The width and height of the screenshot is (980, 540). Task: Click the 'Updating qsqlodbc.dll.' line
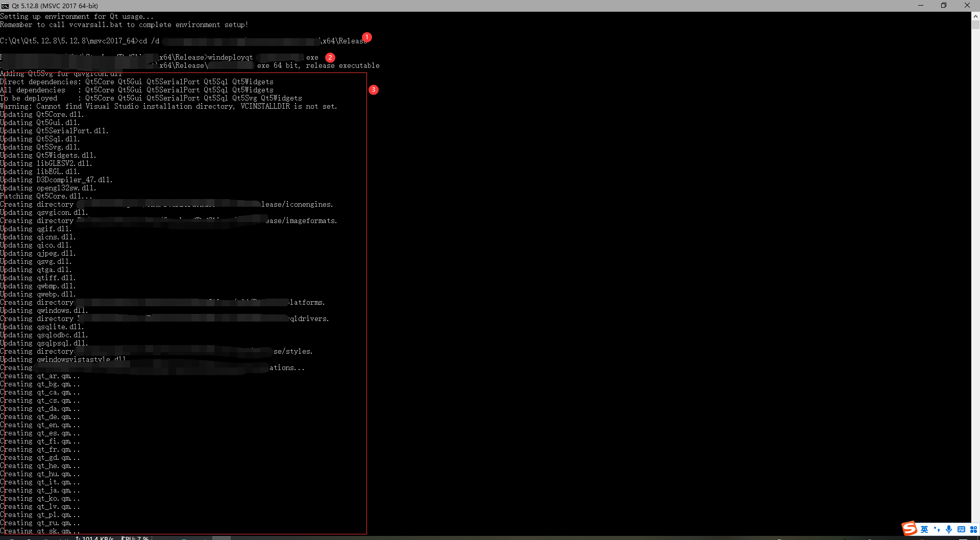click(44, 335)
